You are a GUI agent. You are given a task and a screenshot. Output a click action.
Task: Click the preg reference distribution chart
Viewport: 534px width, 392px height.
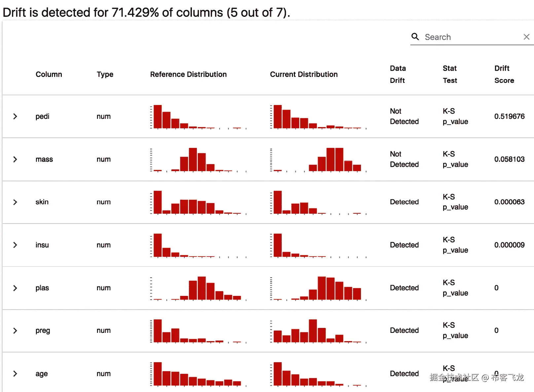[198, 331]
